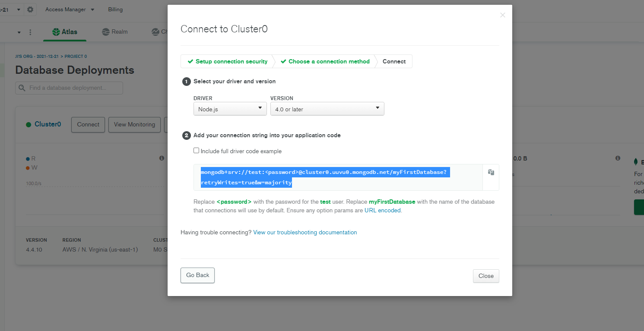Image resolution: width=644 pixels, height=331 pixels.
Task: Click the Find a database deployment field
Action: (x=69, y=88)
